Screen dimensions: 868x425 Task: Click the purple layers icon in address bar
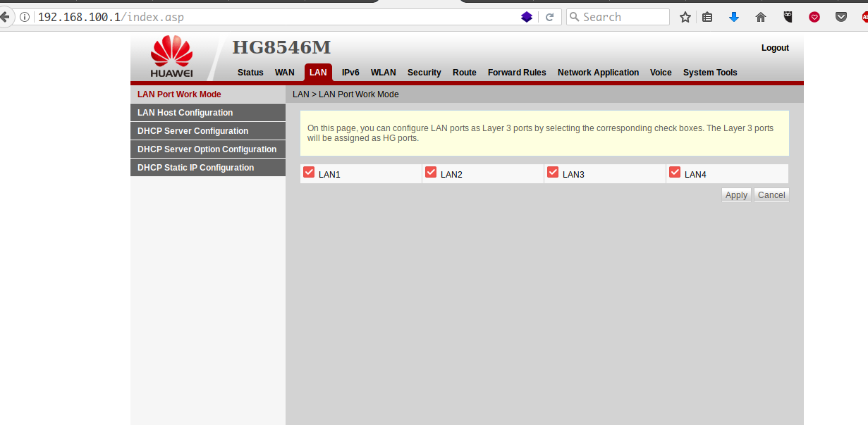pyautogui.click(x=526, y=17)
